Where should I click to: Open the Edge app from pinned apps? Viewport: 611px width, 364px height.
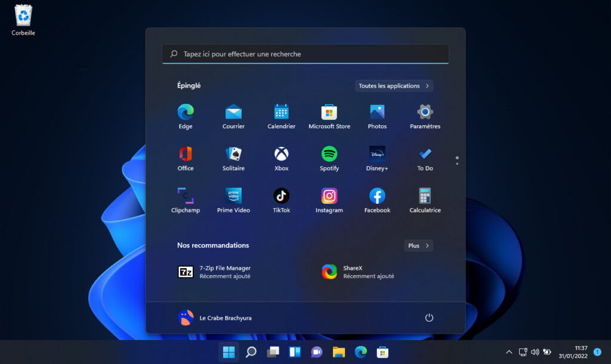[186, 116]
